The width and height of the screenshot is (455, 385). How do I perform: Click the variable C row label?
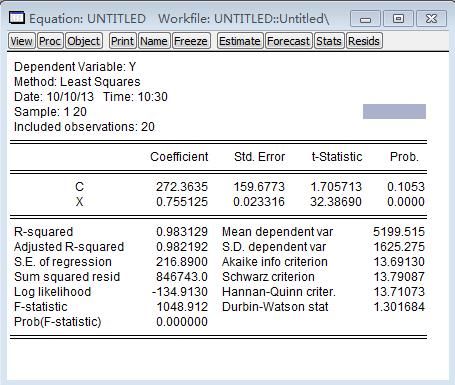[x=79, y=187]
